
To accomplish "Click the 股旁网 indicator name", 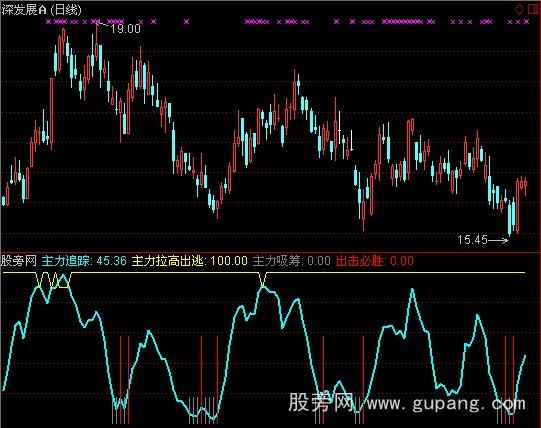I will click(x=19, y=261).
